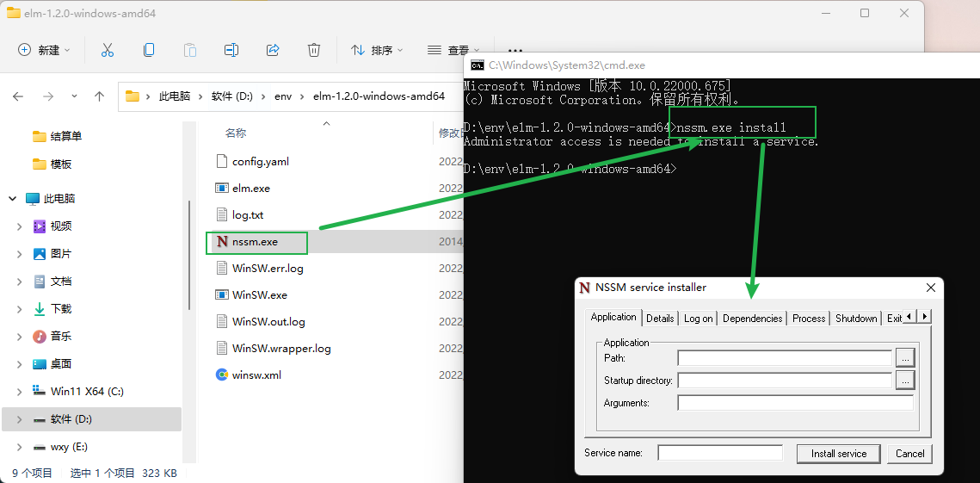Click elm-1.2.0-windows-amd64 in the address breadcrumb
Viewport: 980px width, 483px height.
click(x=379, y=96)
